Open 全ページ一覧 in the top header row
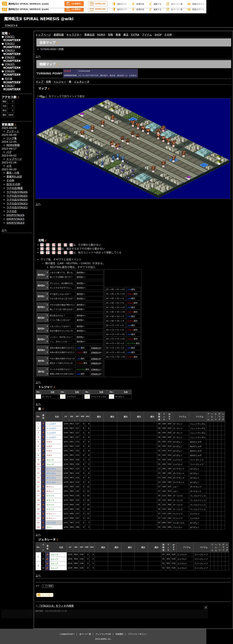233x644 pixels. coord(174,4)
